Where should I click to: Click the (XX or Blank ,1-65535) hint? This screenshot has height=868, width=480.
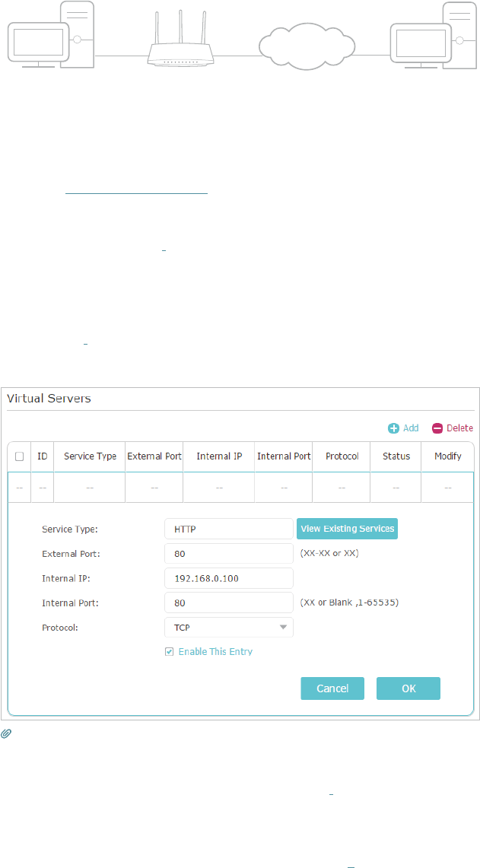pyautogui.click(x=349, y=603)
